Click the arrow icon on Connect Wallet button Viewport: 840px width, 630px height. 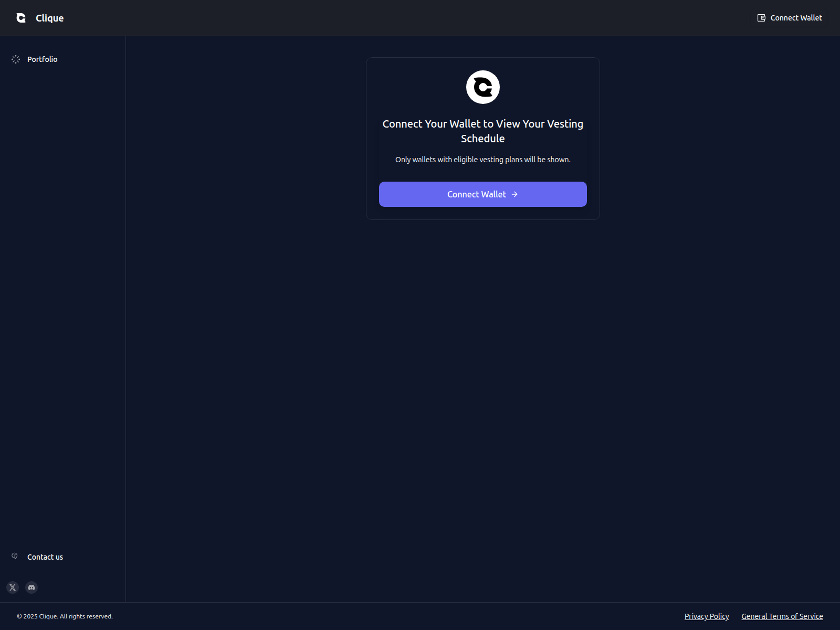(x=514, y=194)
